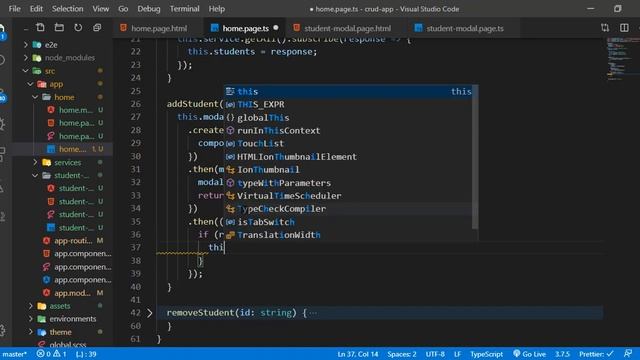
Task: Choose VirtualTimeScheduler from the suggestions
Action: (349, 196)
